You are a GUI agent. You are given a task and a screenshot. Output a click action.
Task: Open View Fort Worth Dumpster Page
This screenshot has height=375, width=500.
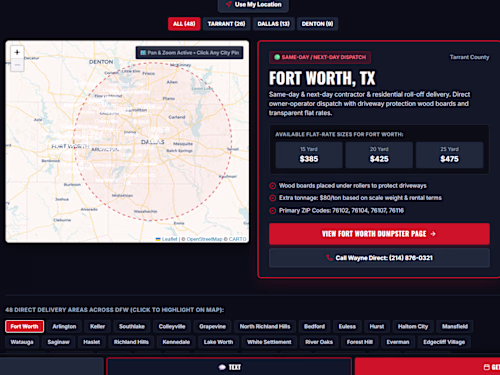pyautogui.click(x=379, y=234)
